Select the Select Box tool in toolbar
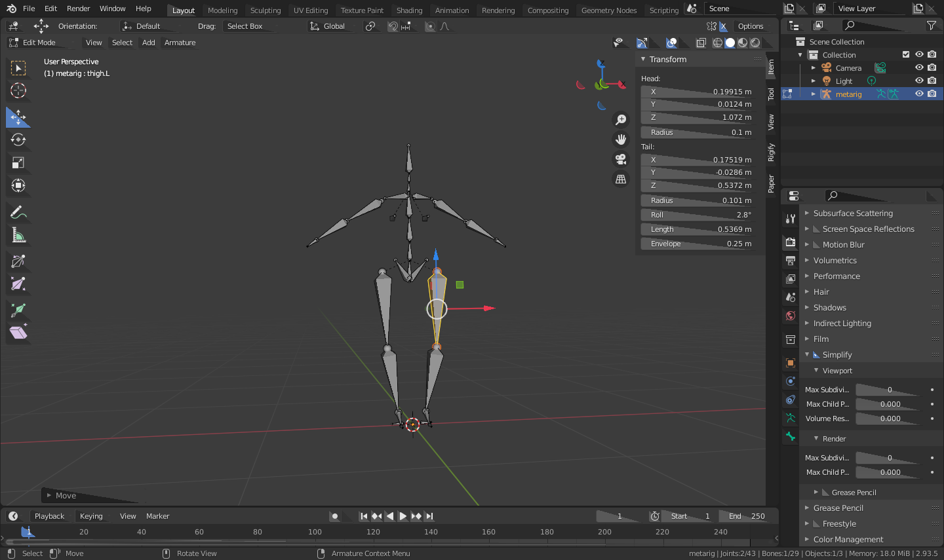The height and width of the screenshot is (560, 944). point(18,68)
